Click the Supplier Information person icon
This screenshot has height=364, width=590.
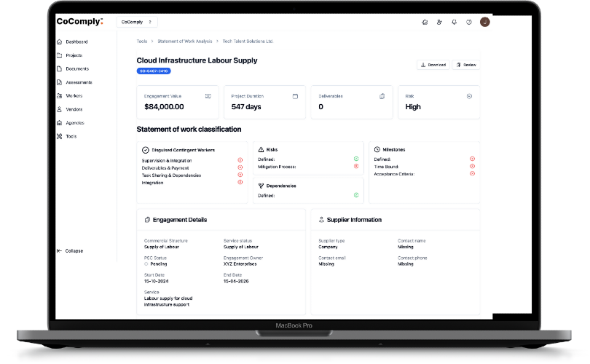pyautogui.click(x=321, y=220)
